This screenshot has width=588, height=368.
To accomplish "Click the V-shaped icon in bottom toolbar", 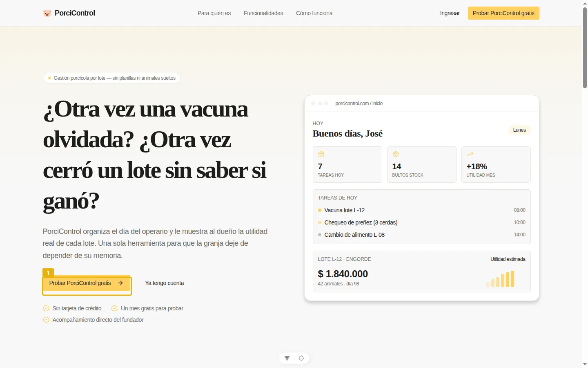I will tap(287, 358).
